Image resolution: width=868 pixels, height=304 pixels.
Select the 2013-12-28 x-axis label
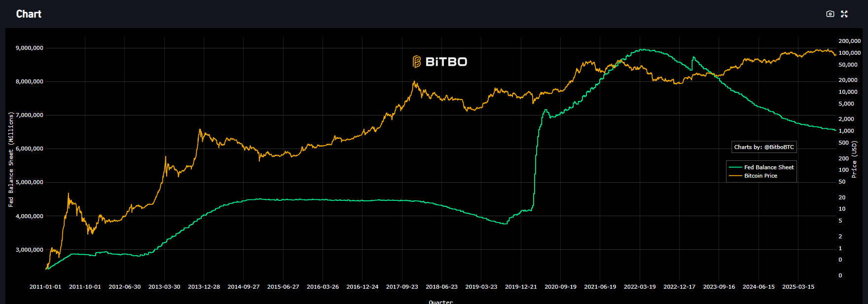pos(204,287)
